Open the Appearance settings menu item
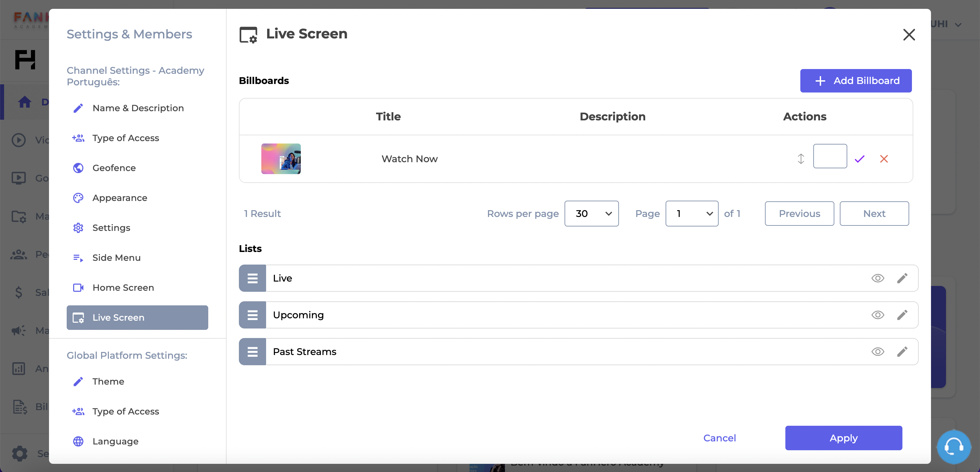 pos(120,198)
